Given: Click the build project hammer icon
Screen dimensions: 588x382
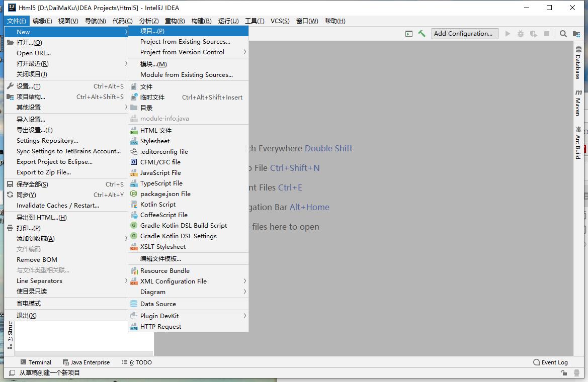Looking at the screenshot, I should (x=422, y=34).
